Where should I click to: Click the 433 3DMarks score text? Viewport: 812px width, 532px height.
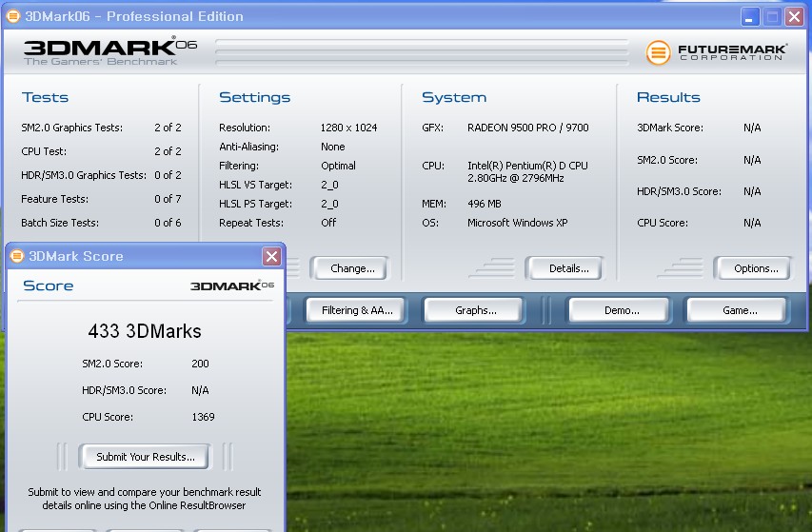(x=145, y=331)
